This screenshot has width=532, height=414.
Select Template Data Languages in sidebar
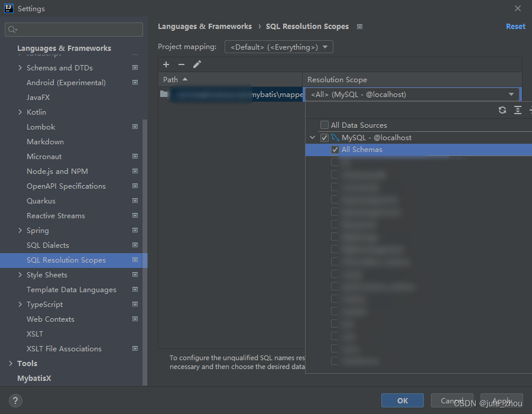coord(72,290)
